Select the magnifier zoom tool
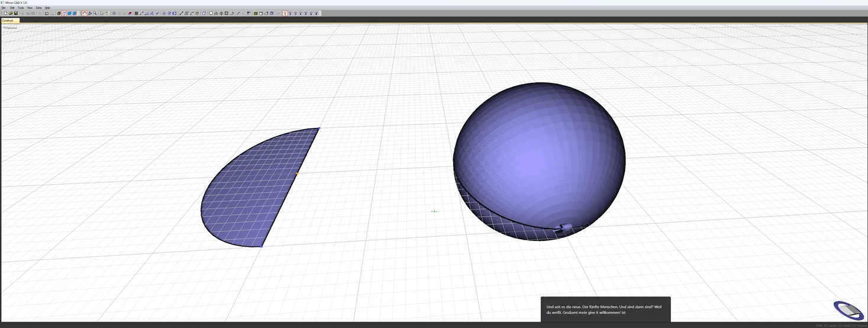Viewport: 868px width, 328px height. (95, 13)
